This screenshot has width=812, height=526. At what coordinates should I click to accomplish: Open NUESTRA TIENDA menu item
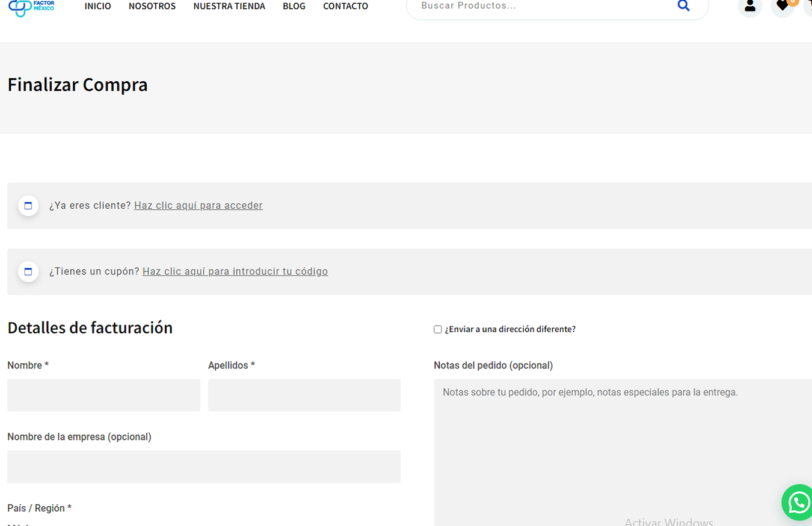pos(229,6)
